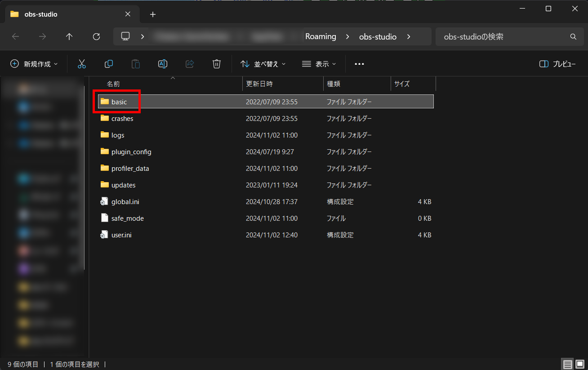The image size is (588, 370).
Task: Select the obs-studio window tab
Action: [x=71, y=14]
